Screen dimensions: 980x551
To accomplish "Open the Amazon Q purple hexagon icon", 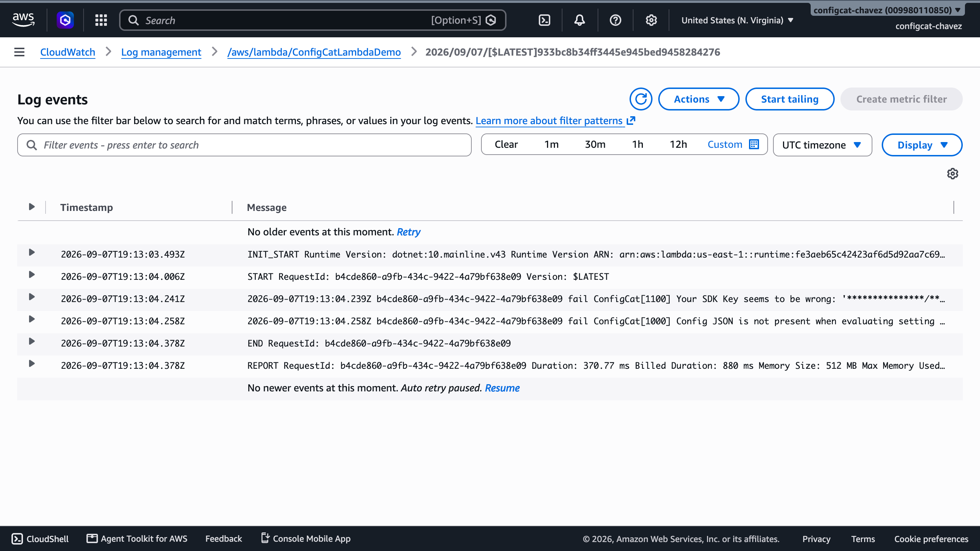I will [65, 20].
